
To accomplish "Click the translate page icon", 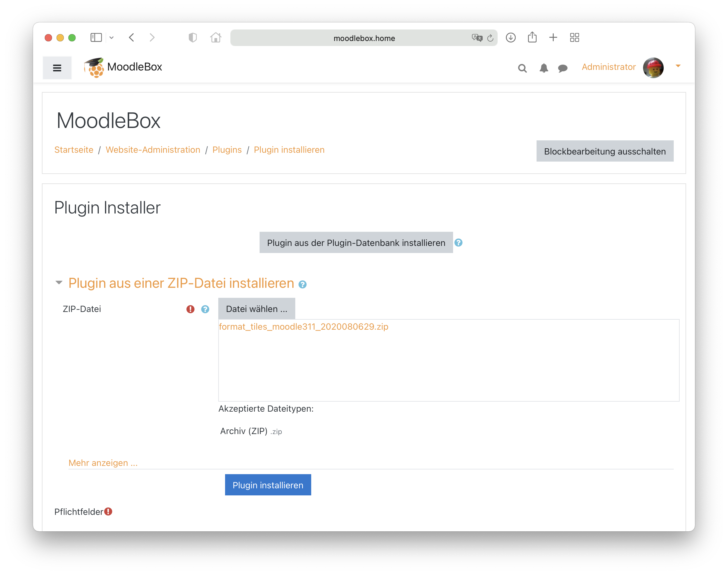I will [477, 38].
